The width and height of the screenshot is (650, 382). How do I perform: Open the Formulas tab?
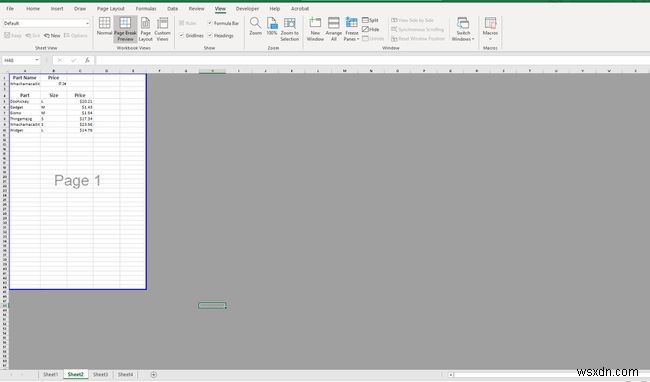point(146,8)
